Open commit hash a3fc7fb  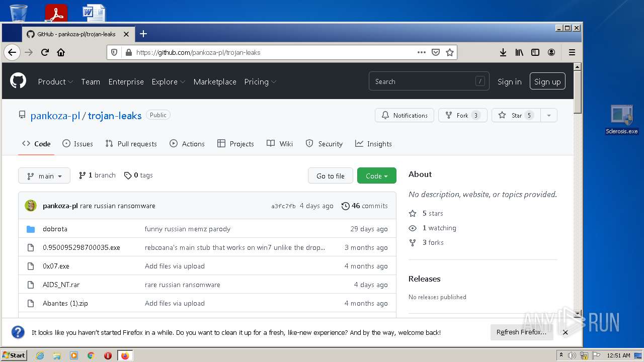coord(284,206)
